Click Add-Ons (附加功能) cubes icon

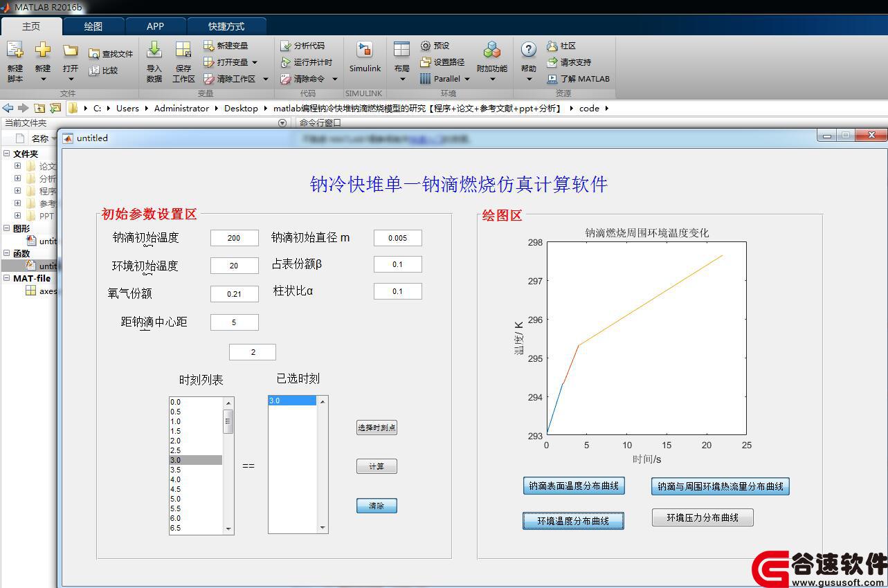[492, 50]
